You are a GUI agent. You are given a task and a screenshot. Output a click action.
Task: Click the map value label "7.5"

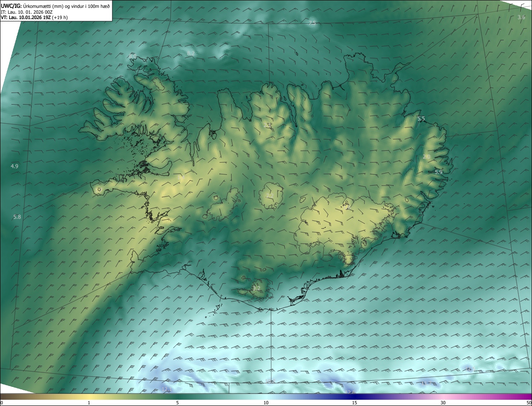click(313, 23)
